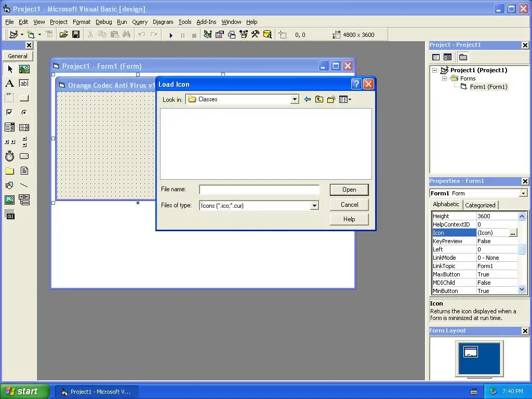Click the Find binoculars icon

[127, 35]
